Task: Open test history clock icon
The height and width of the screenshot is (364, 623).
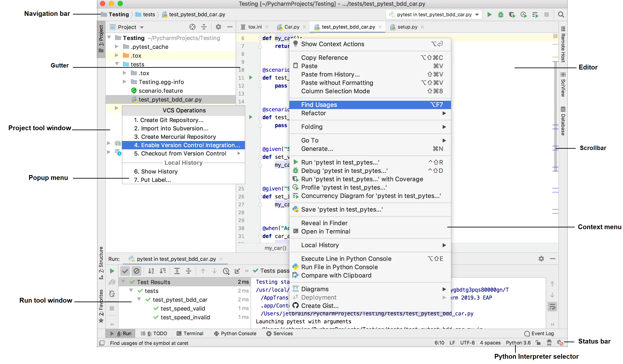Action: pyautogui.click(x=226, y=271)
